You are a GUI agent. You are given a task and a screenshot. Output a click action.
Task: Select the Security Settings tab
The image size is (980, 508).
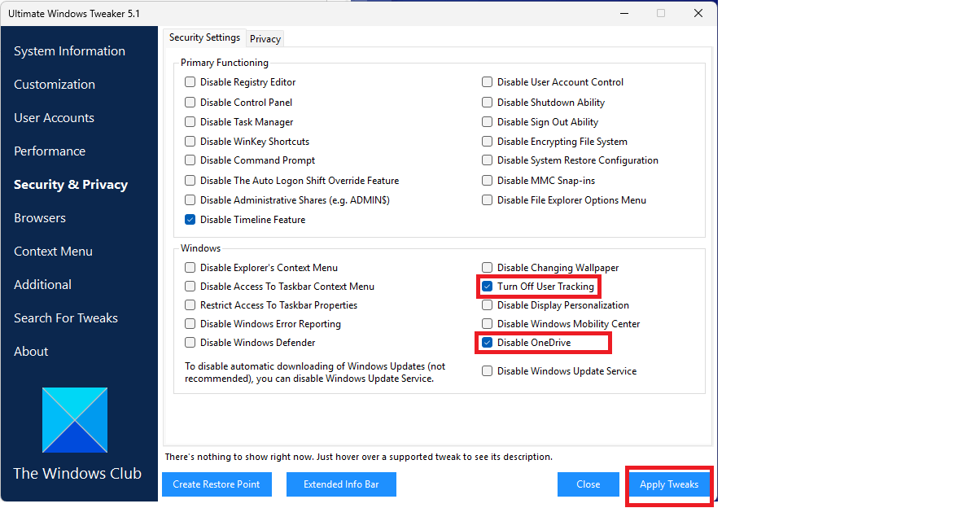(x=204, y=37)
